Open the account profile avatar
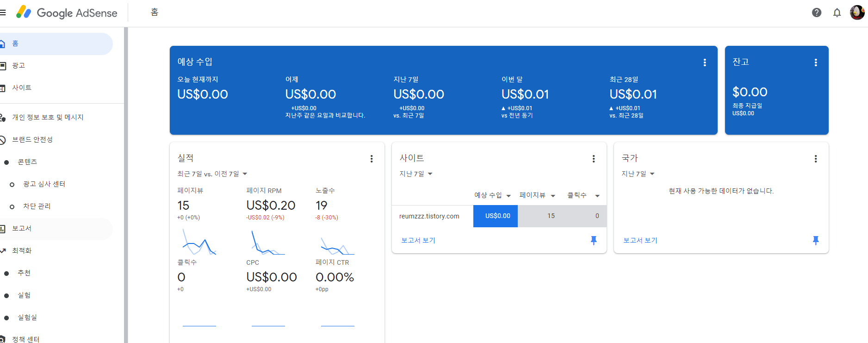Viewport: 868px width, 343px height. [857, 12]
